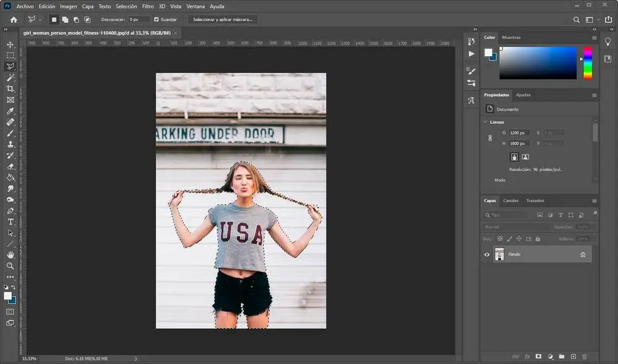Screen dimensions: 618x364
Task: Select the Move tool
Action: [10, 44]
